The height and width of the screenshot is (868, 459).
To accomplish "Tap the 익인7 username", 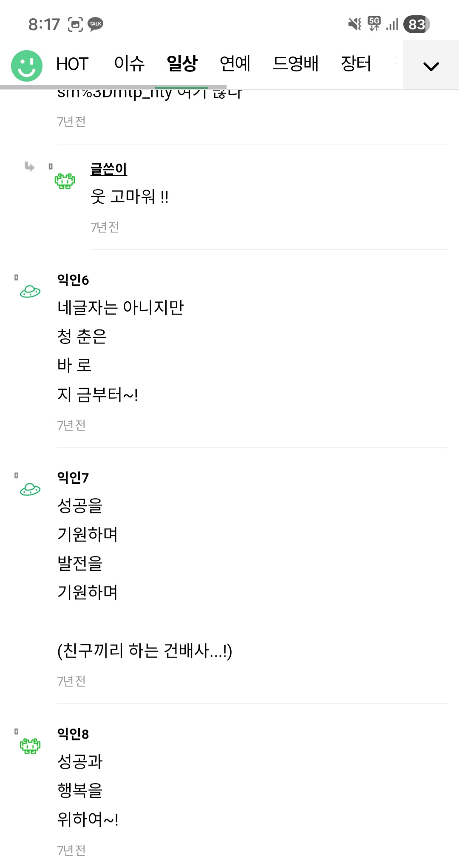I will tap(73, 478).
